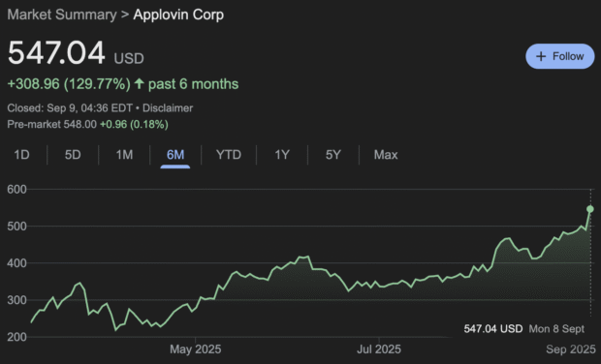Click the Mon 8 Sept tooltip date
The height and width of the screenshot is (364, 601).
coord(556,329)
